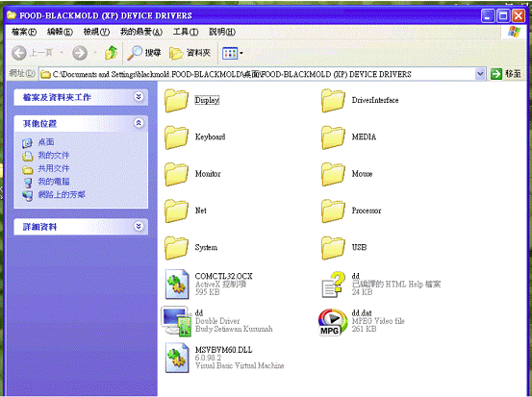
Task: Open the File (檔案) menu
Action: point(24,32)
